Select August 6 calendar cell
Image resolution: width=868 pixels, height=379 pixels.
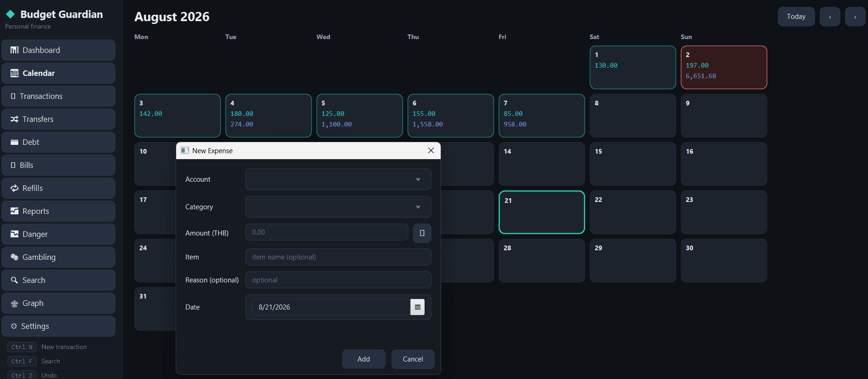(x=450, y=115)
